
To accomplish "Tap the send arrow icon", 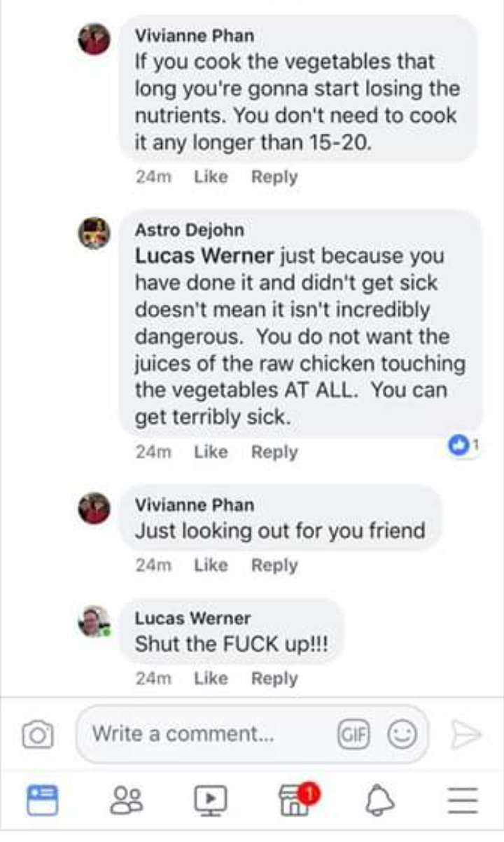I will [x=465, y=735].
